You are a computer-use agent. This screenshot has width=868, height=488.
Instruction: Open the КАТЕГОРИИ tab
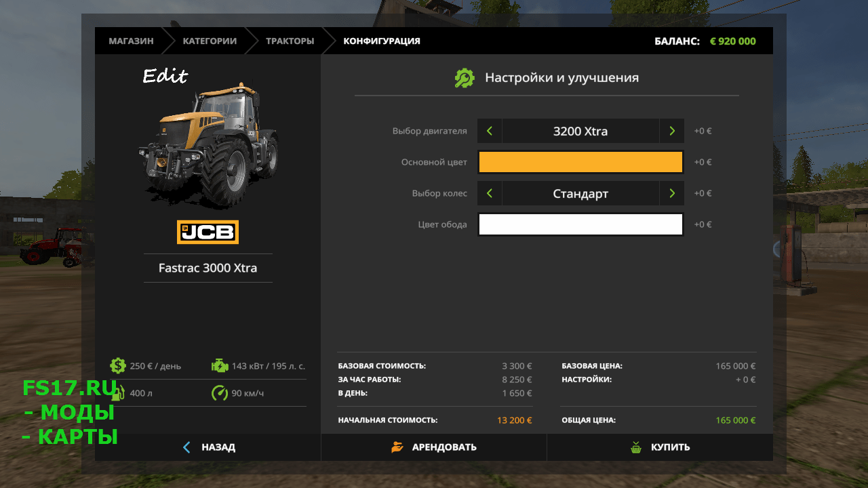coord(209,41)
